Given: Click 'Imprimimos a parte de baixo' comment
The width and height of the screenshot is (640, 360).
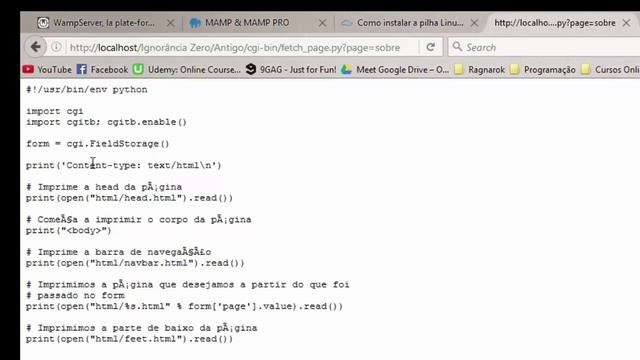Looking at the screenshot, I should click(141, 328).
